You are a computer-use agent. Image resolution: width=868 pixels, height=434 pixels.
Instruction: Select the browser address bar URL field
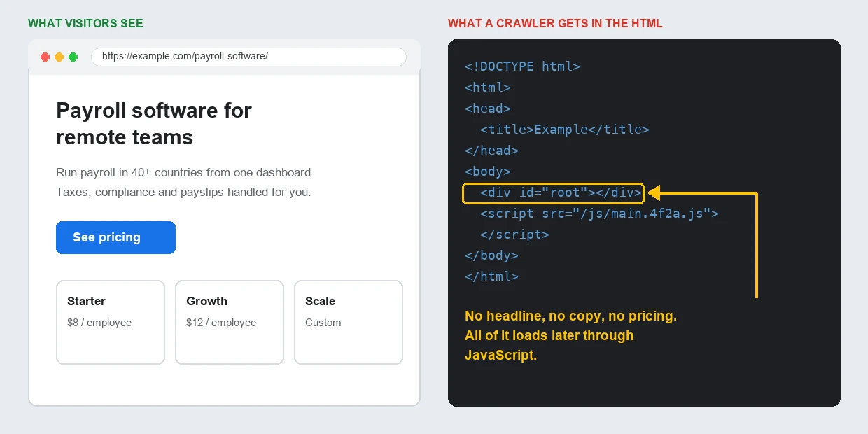248,57
